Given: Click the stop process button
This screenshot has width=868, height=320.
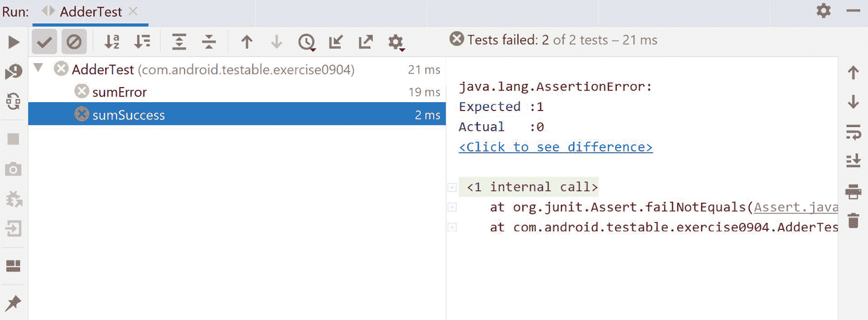Looking at the screenshot, I should [14, 139].
